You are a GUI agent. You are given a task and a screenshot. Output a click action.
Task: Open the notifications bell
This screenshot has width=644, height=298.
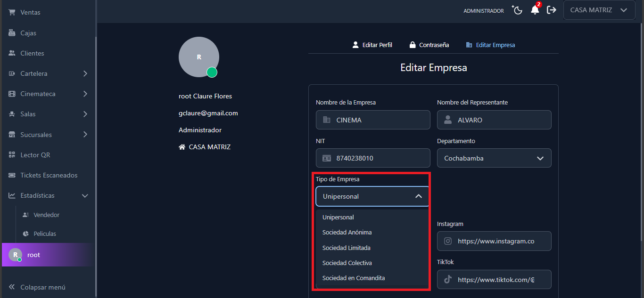tap(535, 10)
